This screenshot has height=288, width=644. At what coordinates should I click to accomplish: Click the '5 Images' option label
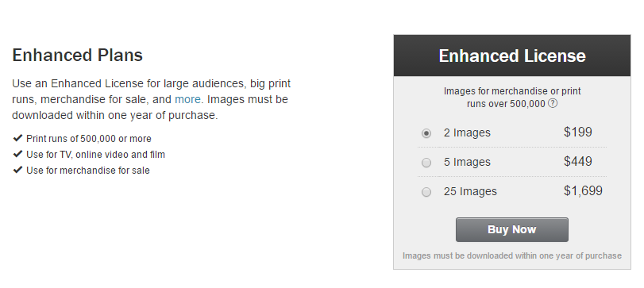pyautogui.click(x=467, y=162)
